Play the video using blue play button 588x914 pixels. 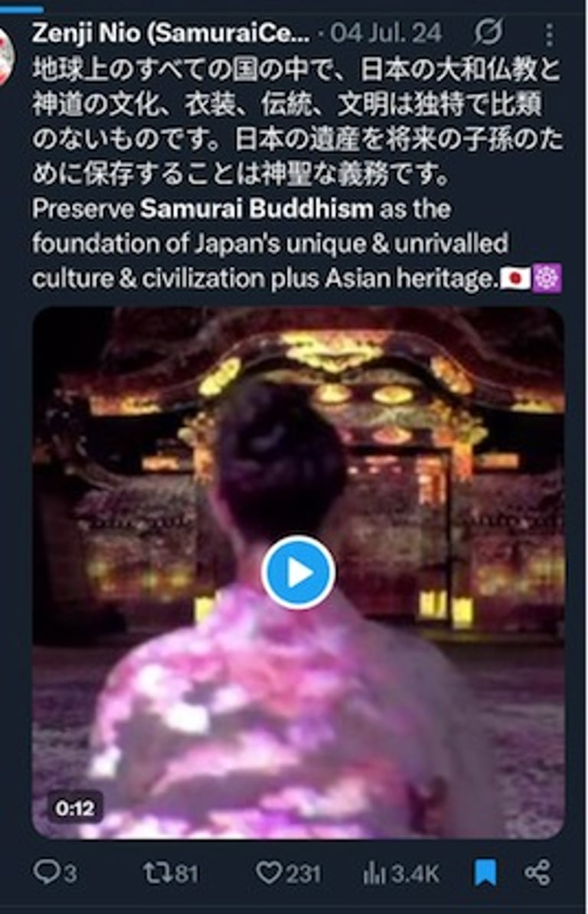click(298, 573)
